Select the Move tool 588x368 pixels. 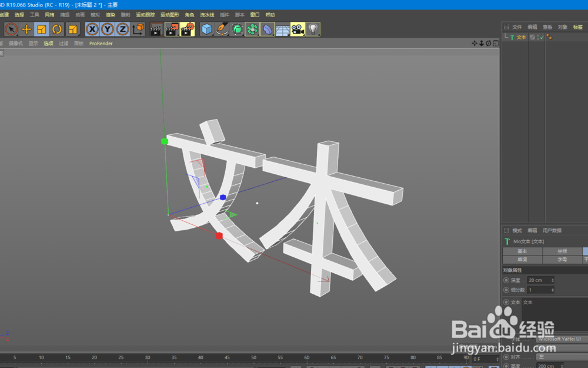[26, 29]
